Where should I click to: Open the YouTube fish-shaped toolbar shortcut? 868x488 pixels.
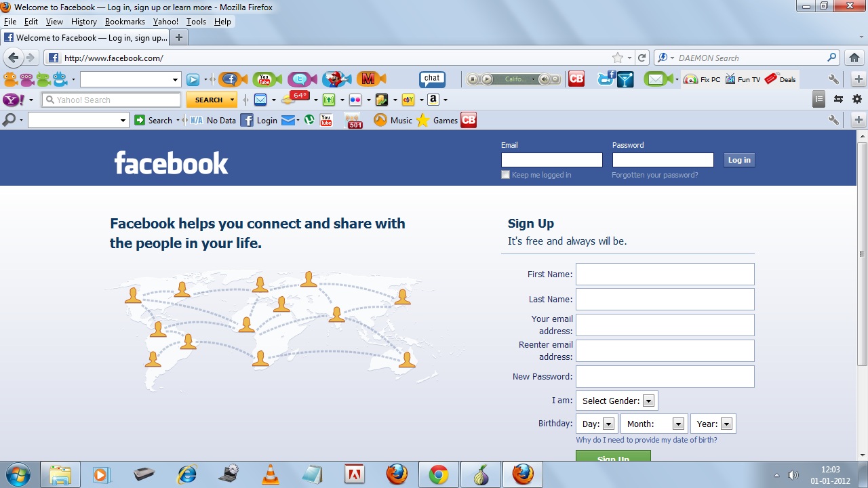(x=267, y=79)
